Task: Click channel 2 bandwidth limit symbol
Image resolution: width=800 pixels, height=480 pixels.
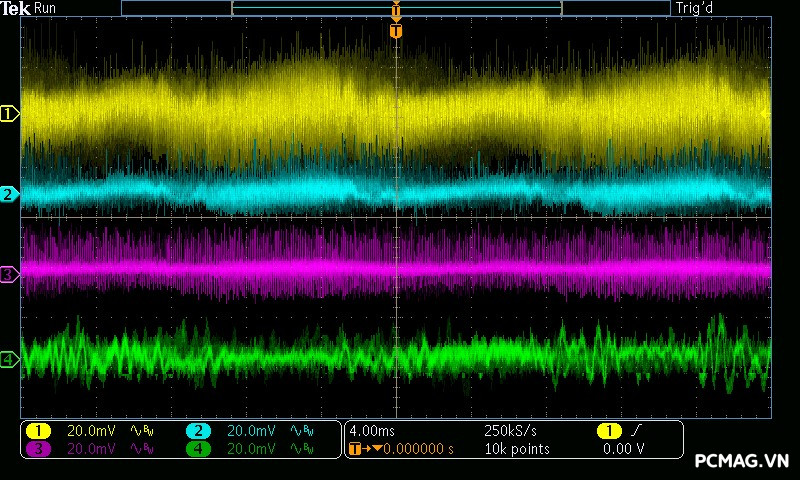Action: [301, 430]
